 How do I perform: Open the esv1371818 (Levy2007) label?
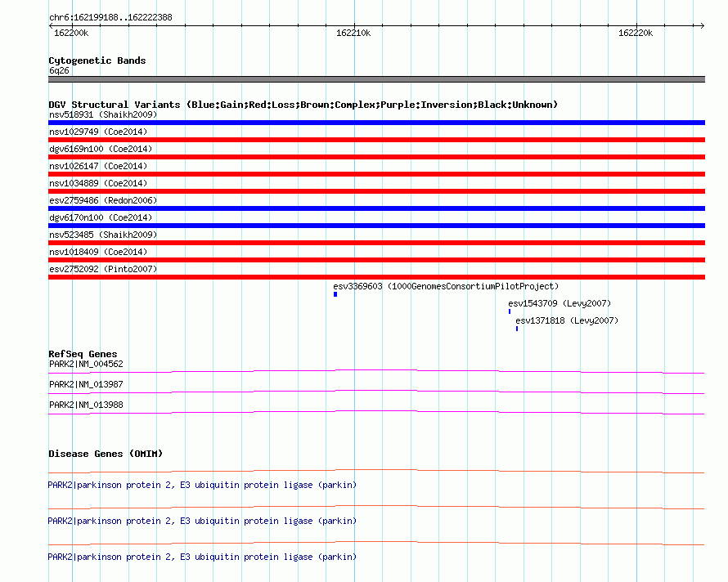[x=567, y=320]
